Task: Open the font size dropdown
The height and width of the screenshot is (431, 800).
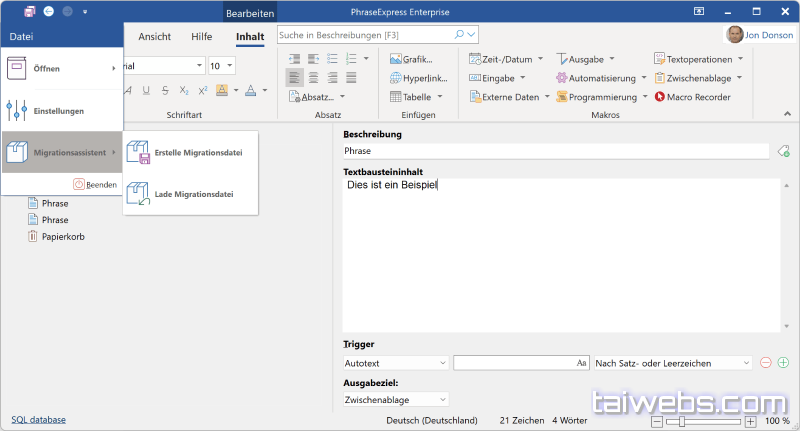Action: tap(230, 65)
